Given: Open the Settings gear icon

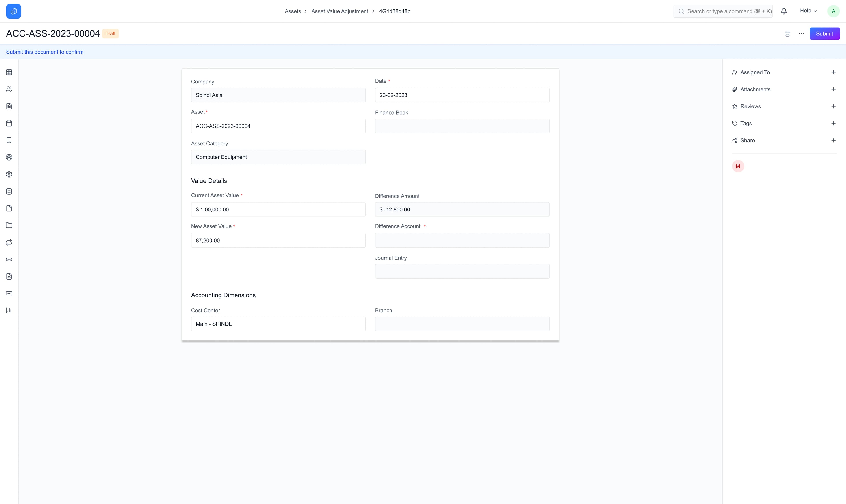Looking at the screenshot, I should [9, 174].
